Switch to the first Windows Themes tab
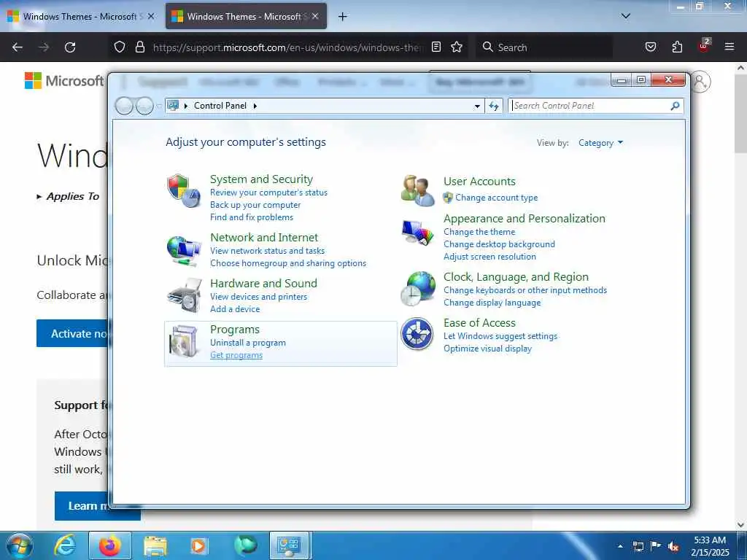747x560 pixels. pos(80,17)
